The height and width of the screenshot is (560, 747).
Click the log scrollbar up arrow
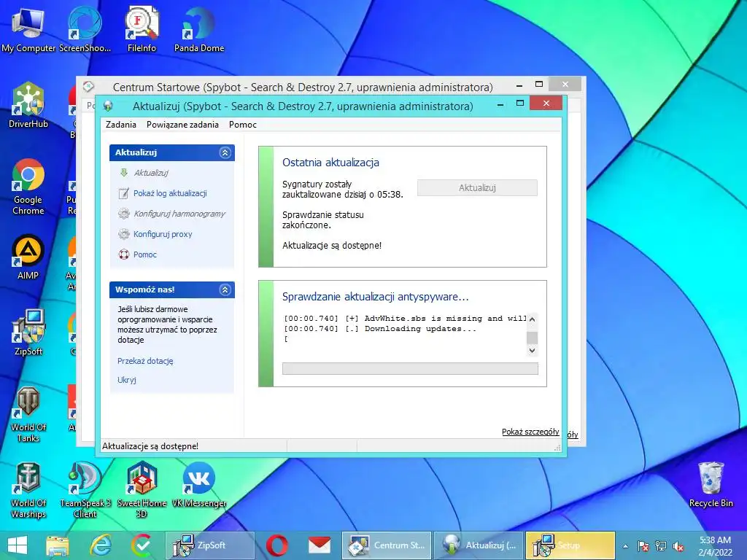click(x=532, y=319)
